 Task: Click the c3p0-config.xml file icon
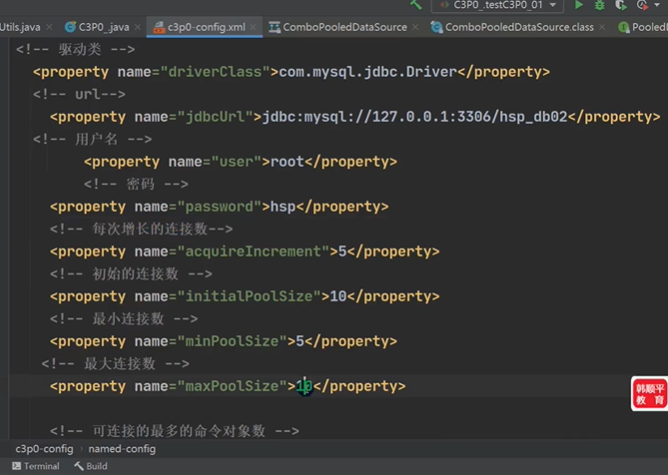tap(159, 28)
